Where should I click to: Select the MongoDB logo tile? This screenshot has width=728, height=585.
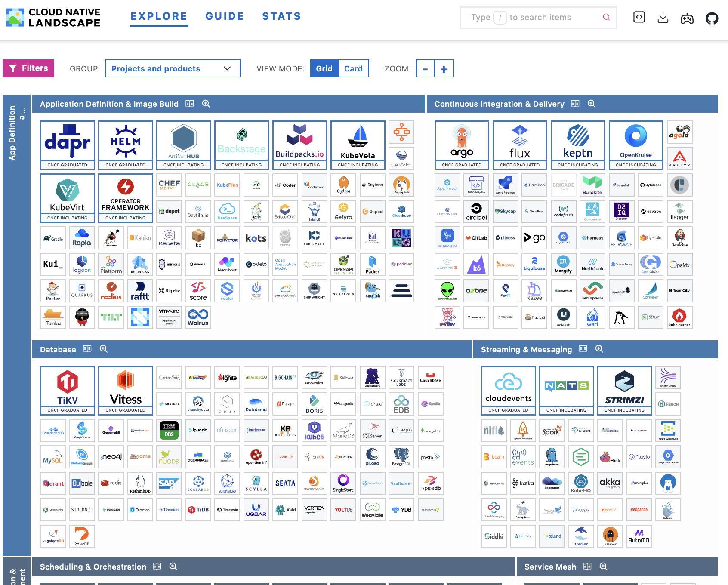point(430,430)
